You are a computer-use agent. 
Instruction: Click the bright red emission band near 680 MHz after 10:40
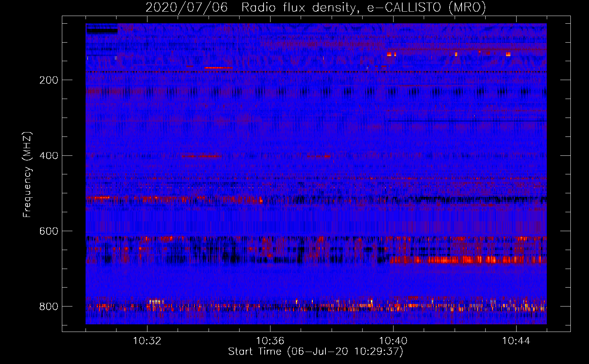pos(468,260)
